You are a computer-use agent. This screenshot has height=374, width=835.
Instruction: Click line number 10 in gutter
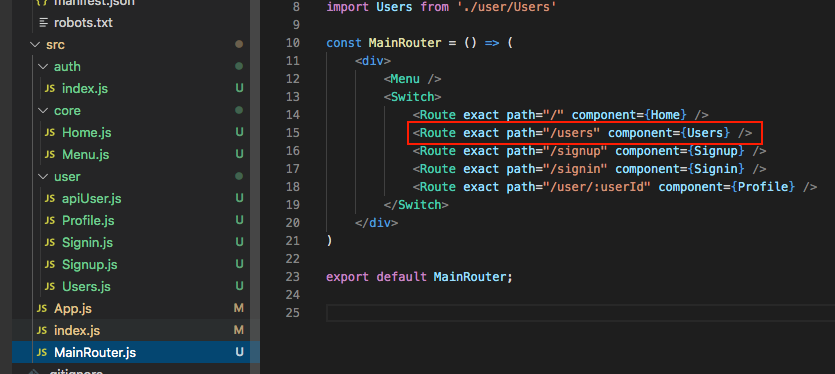tap(292, 43)
